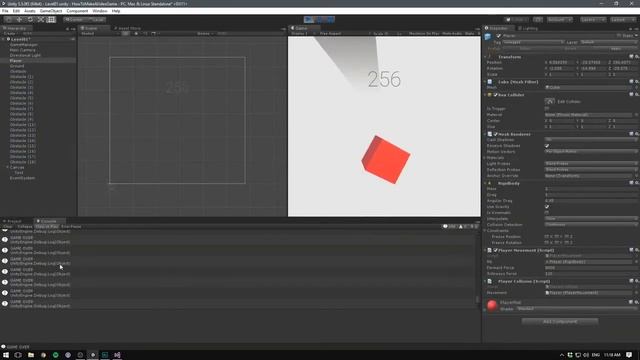Select Directional Light in Hierarchy
The width and height of the screenshot is (640, 360).
[25, 55]
